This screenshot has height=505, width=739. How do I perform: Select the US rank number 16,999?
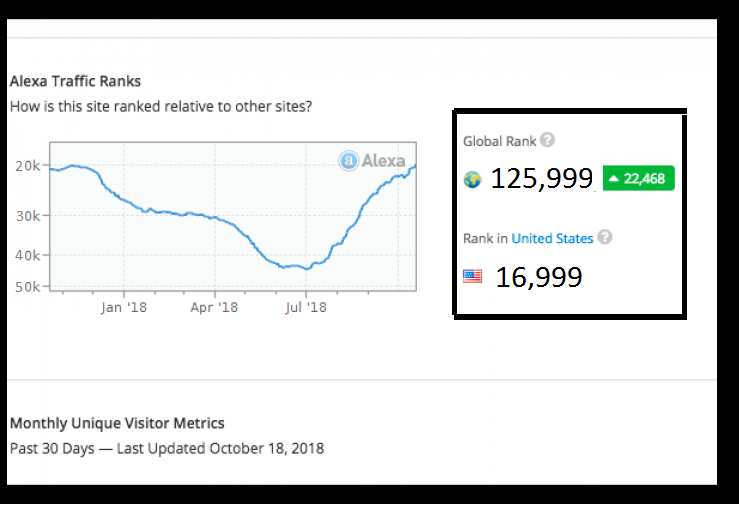539,276
